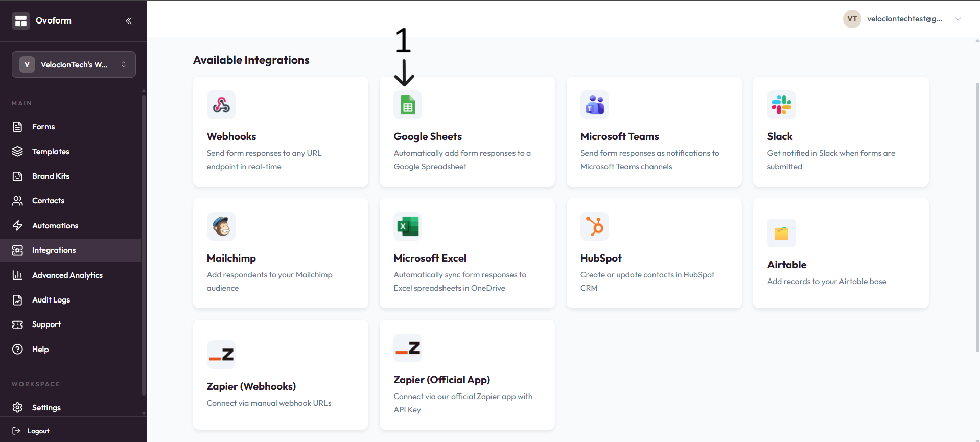Open Support page link

pyautogui.click(x=46, y=324)
